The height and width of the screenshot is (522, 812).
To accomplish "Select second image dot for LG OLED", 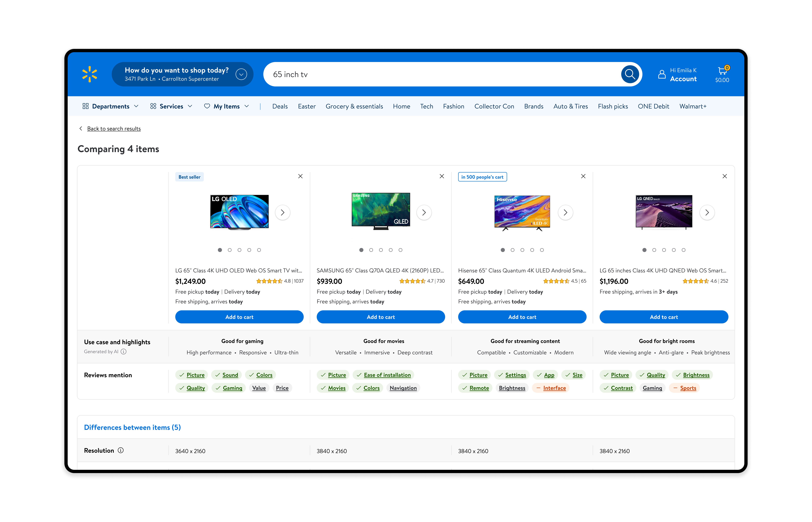I will (230, 250).
